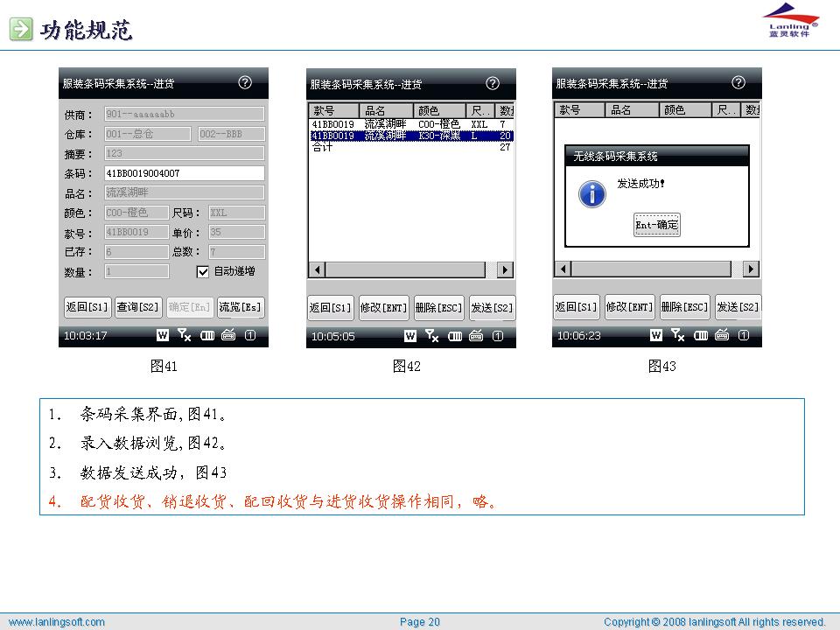
Task: Click green arrow icon beside 功能规范 title
Action: pyautogui.click(x=21, y=31)
